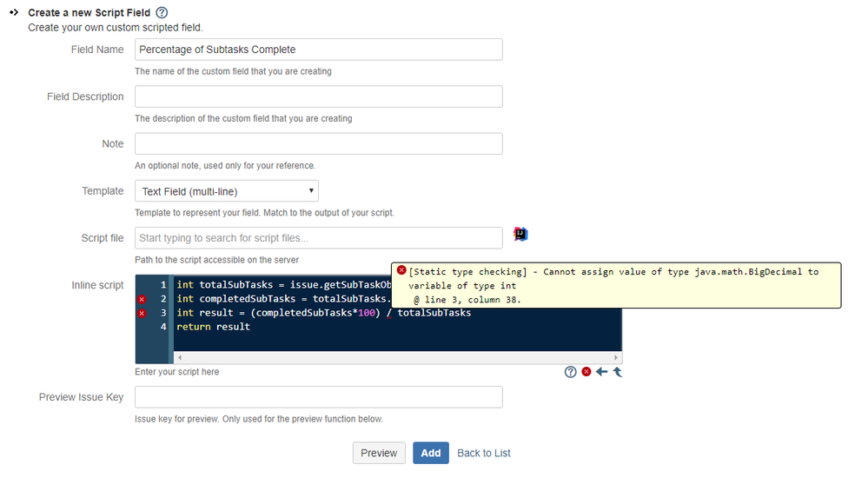Click the Preview button
Image resolution: width=868 pixels, height=478 pixels.
(379, 453)
